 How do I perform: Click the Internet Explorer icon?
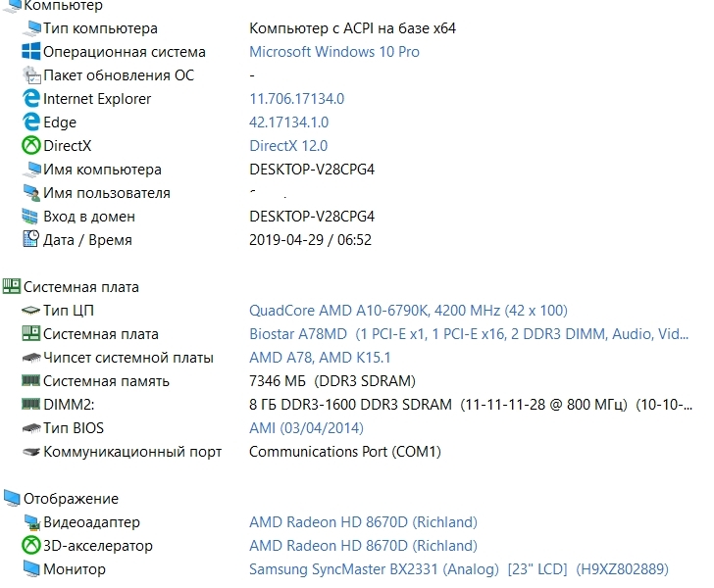pyautogui.click(x=31, y=98)
